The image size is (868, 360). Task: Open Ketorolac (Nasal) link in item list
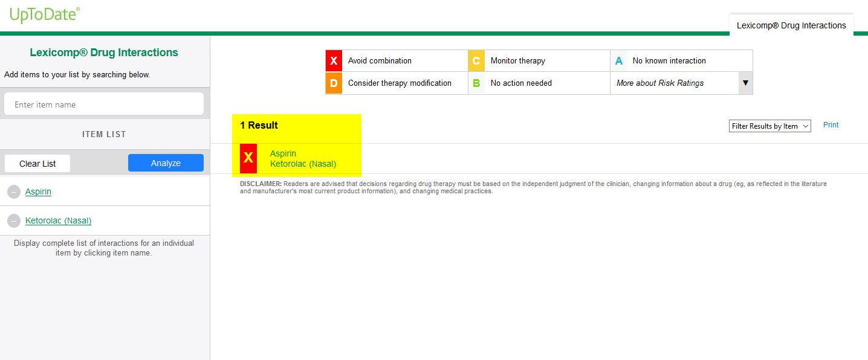point(58,220)
